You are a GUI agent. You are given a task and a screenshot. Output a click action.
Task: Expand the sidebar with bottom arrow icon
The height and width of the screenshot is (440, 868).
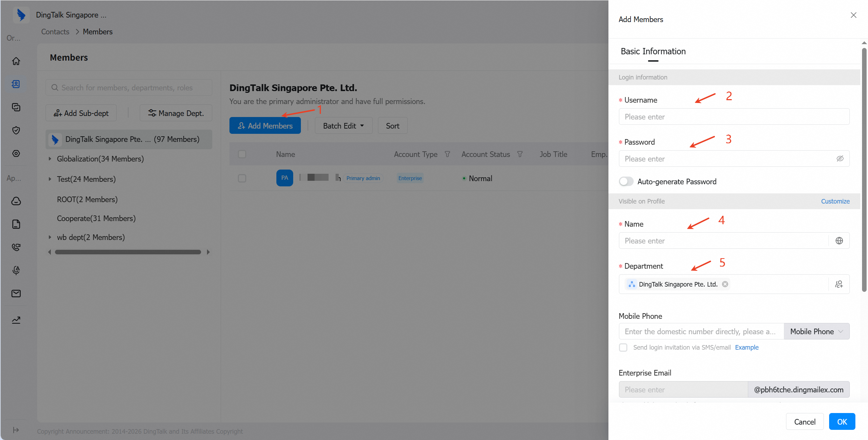pos(16,430)
